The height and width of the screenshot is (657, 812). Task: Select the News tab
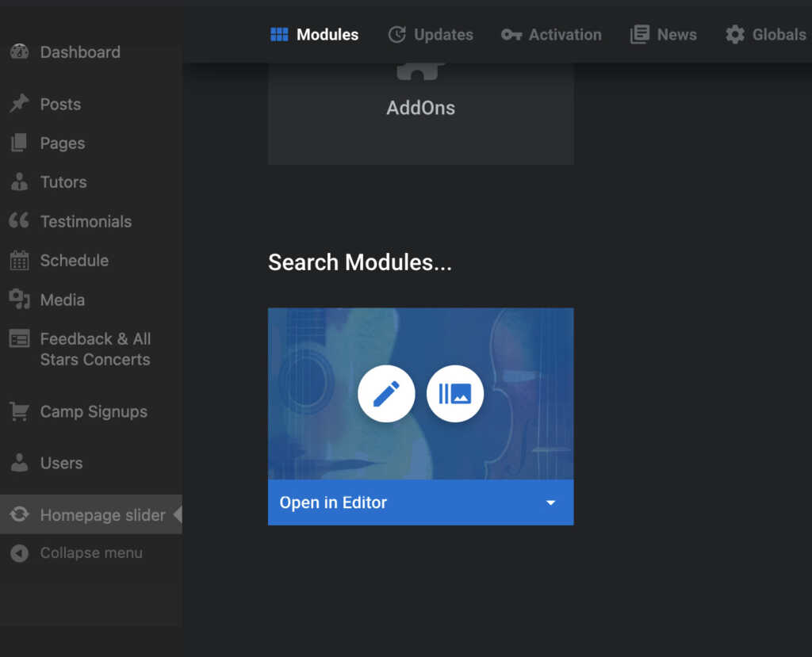[663, 35]
